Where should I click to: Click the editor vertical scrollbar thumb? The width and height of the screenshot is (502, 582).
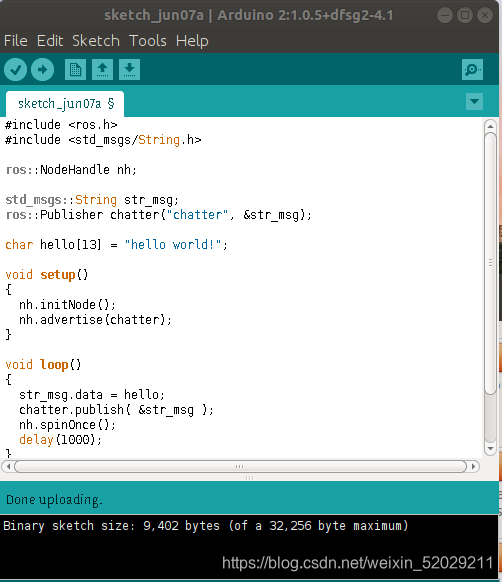(x=490, y=263)
